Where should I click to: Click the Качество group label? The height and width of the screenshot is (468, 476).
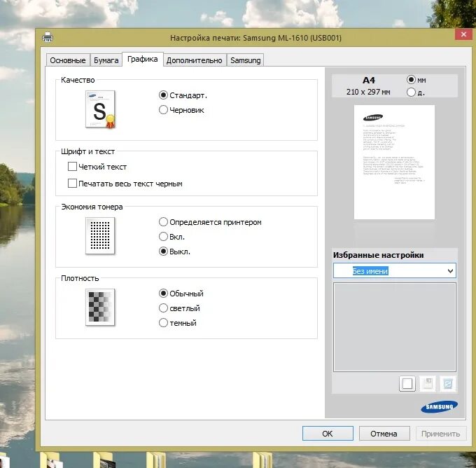[x=78, y=80]
